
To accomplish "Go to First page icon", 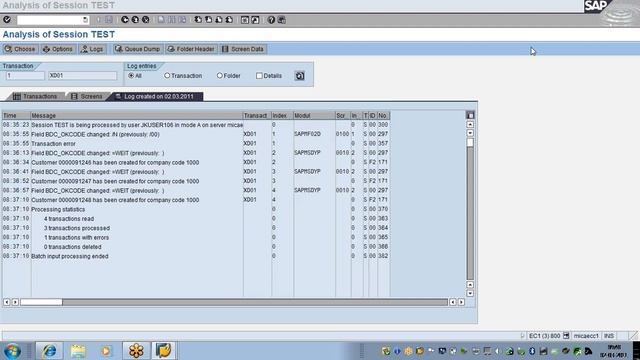I will (x=198, y=20).
